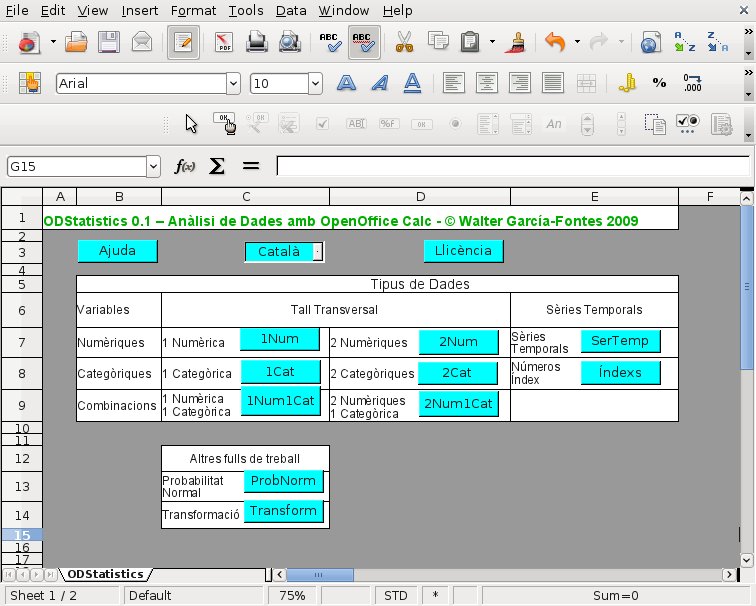Open the Català language dropdown
This screenshot has width=756, height=606.
click(x=318, y=252)
